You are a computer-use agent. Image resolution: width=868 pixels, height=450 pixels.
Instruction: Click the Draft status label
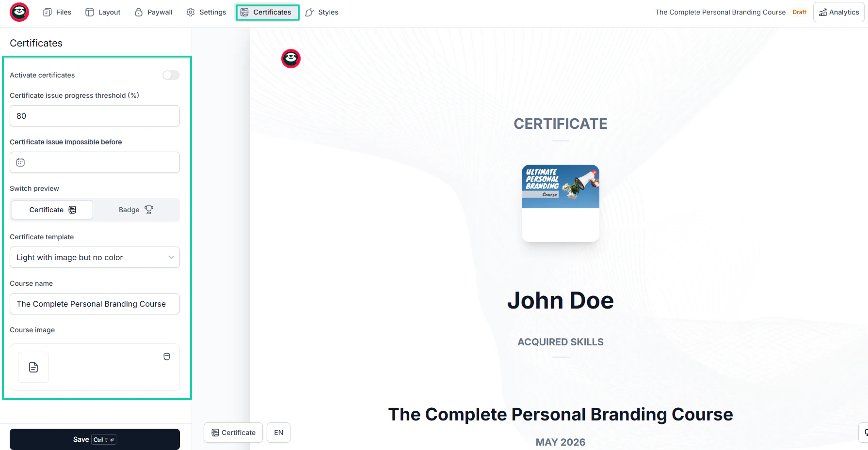[799, 12]
